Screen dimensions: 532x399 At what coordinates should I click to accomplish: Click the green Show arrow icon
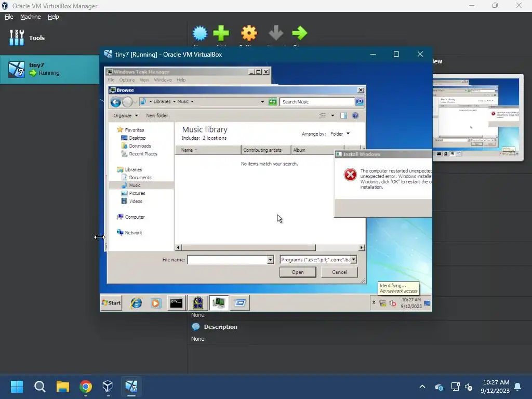(x=300, y=33)
